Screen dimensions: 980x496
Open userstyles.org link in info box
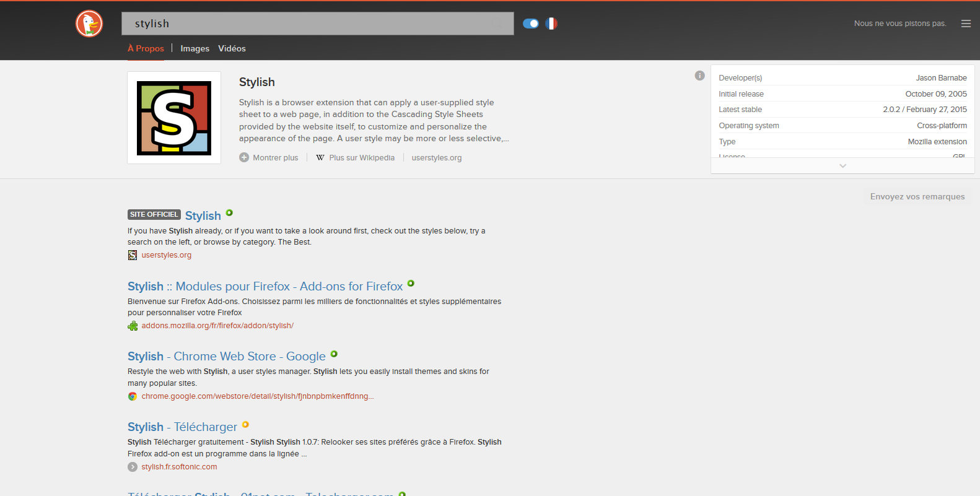click(437, 158)
